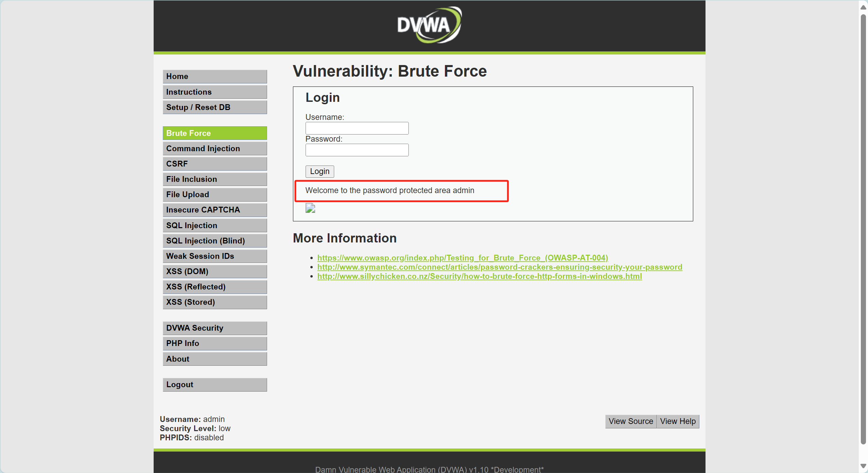Viewport: 868px width, 473px height.
Task: Open Setup / Reset DB page
Action: coord(215,107)
